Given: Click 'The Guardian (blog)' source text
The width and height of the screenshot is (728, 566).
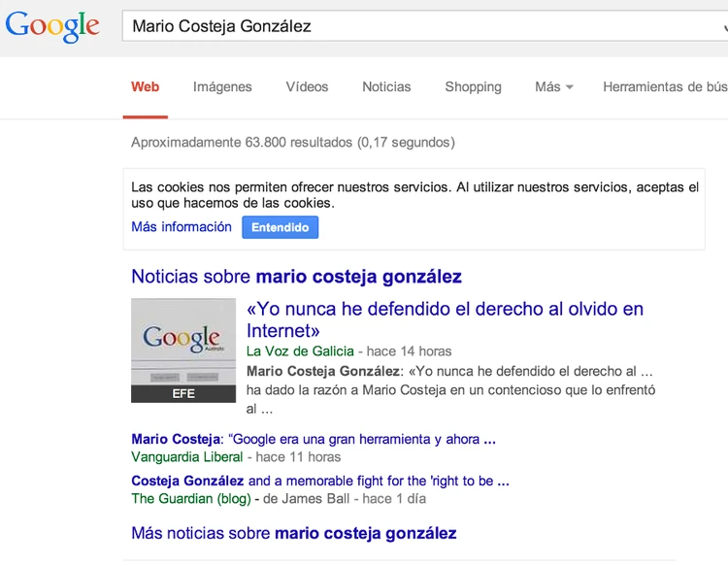Looking at the screenshot, I should (x=191, y=499).
